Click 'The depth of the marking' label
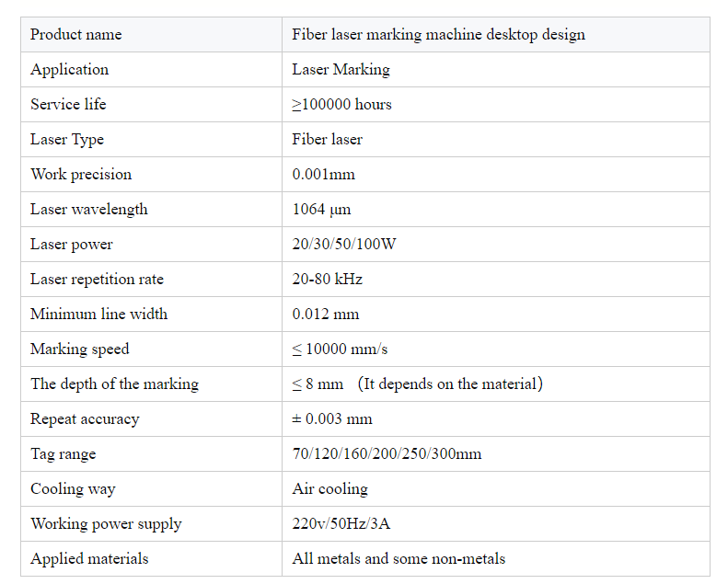Viewport: 728px width, 584px height. tap(115, 384)
